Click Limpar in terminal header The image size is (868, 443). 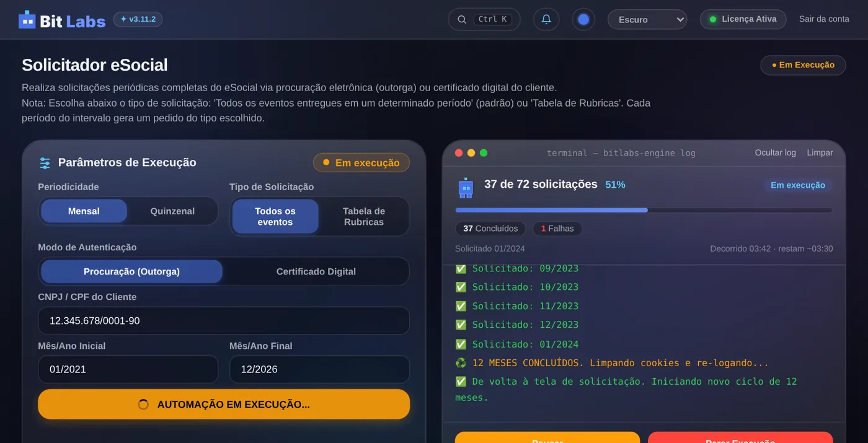(820, 153)
